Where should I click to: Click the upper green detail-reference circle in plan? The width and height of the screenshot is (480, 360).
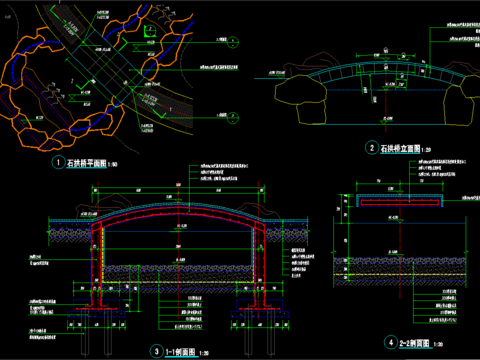point(233,42)
